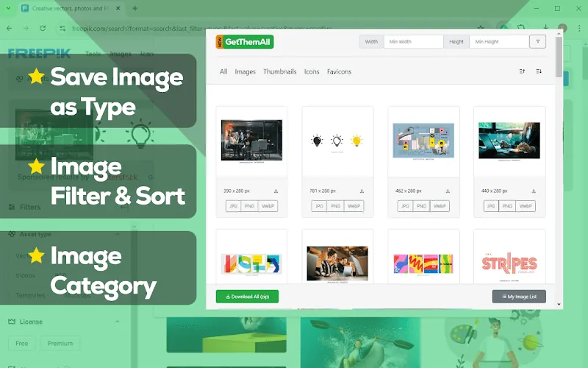The height and width of the screenshot is (368, 588).
Task: Switch to the Favicons tab
Action: coord(339,71)
